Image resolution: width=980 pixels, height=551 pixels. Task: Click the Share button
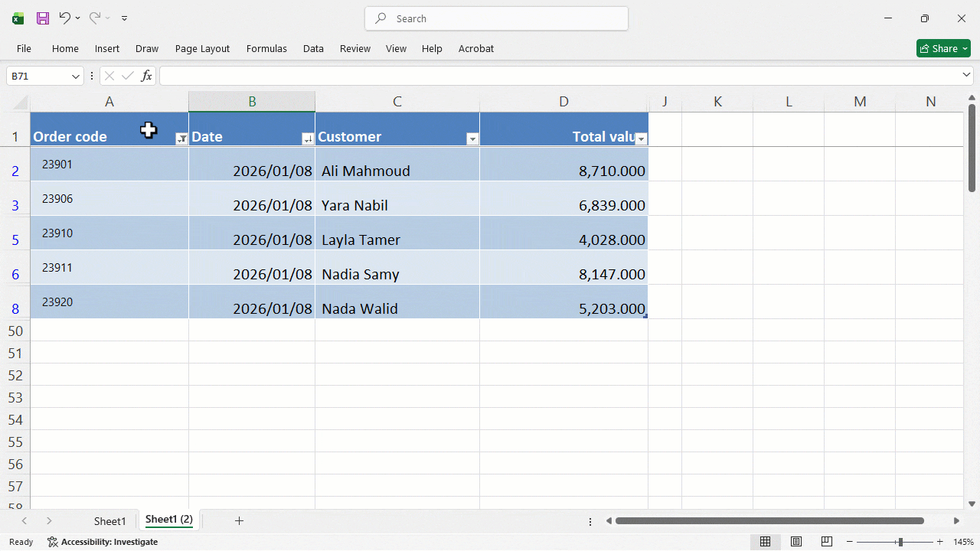[943, 48]
